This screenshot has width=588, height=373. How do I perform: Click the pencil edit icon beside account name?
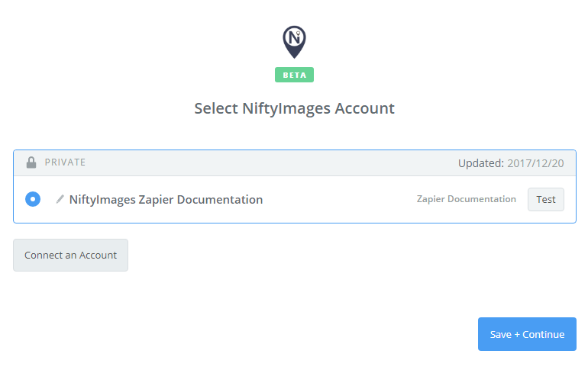60,199
